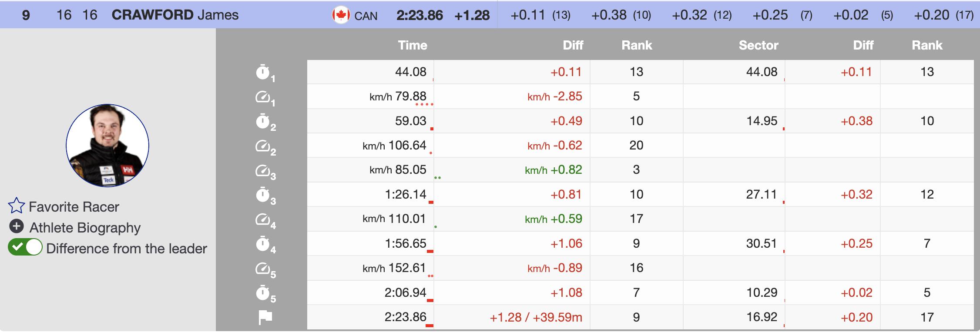Click the Sector column header
This screenshot has height=332, width=980.
[x=758, y=45]
